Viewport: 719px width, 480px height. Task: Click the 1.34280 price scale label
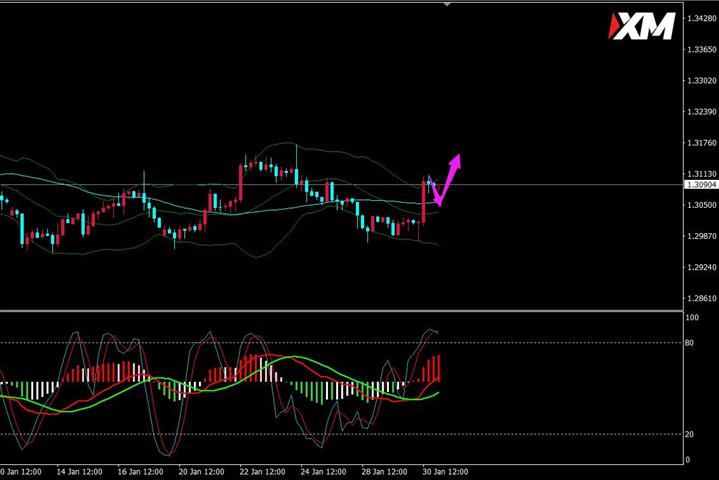coord(702,18)
